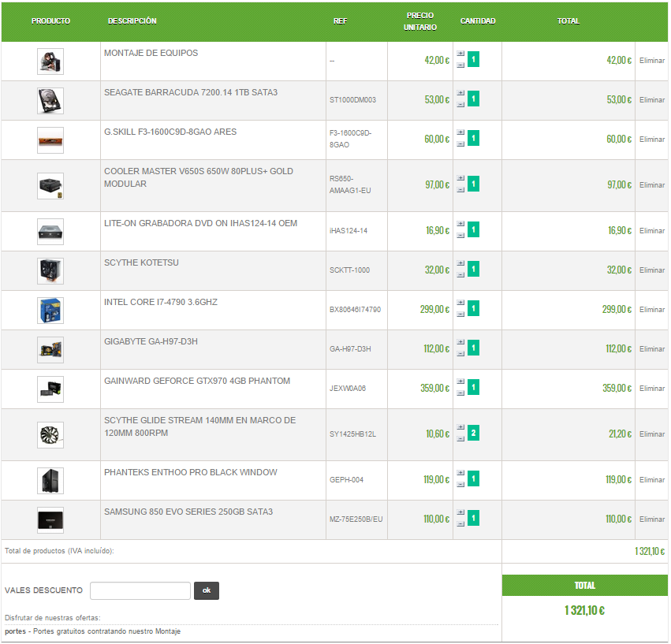Decrease quantity of MONTAJE DE EQUIPOS
671x644 pixels.
pos(460,65)
